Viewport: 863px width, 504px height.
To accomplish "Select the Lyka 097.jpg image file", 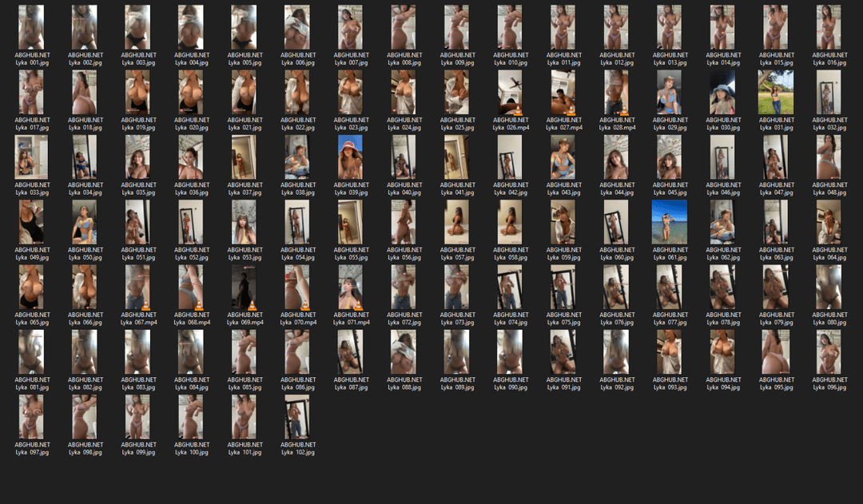I will (x=31, y=417).
